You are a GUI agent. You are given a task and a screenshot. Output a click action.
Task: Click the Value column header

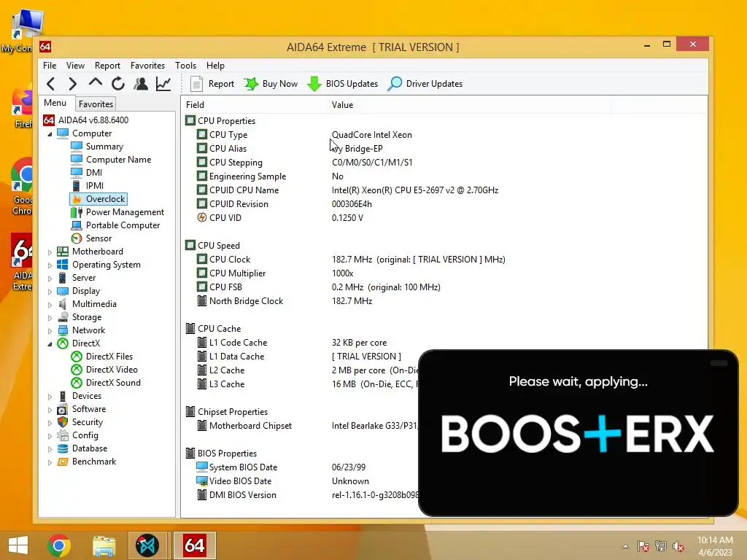[469, 105]
